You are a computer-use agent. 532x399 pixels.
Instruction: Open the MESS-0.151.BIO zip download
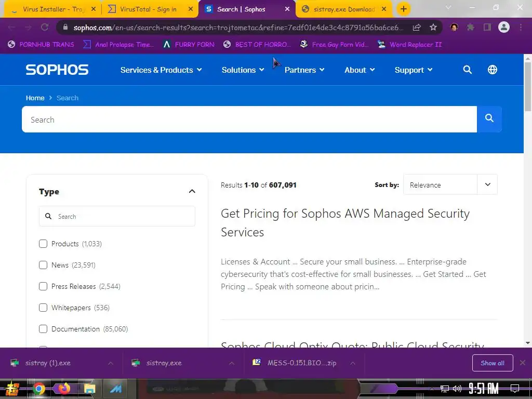click(294, 363)
